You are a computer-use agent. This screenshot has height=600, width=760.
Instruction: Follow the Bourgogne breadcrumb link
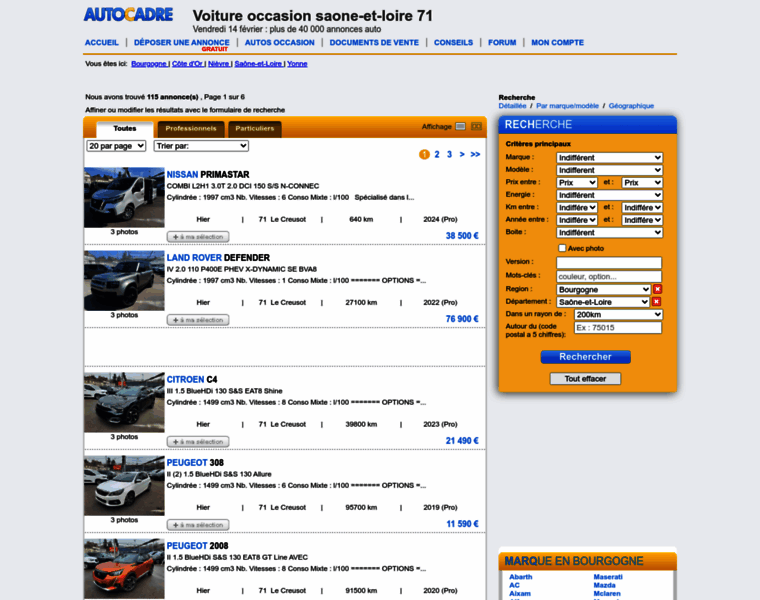point(149,64)
